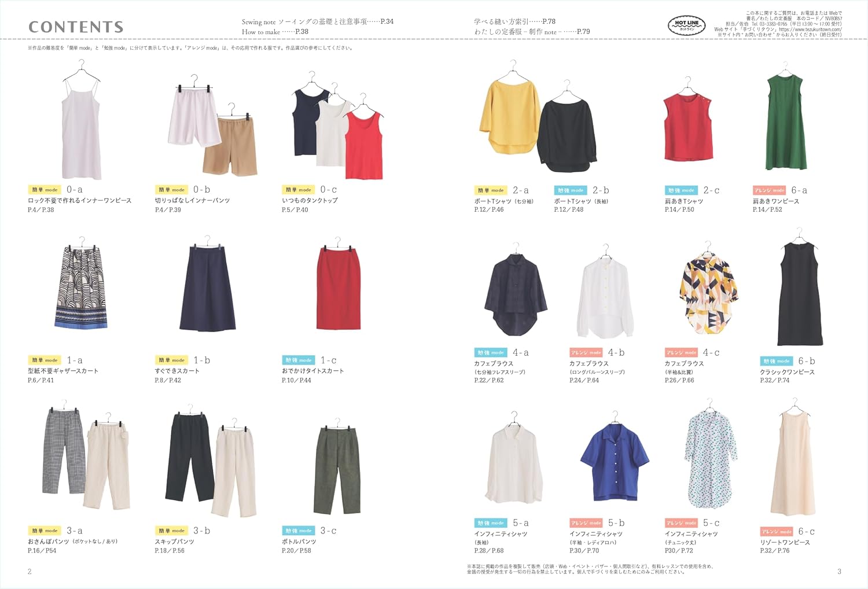Viewport: 868px width, 589px height.
Task: Select the yellow 簡単 mode badge for 0-a
Action: (x=45, y=190)
